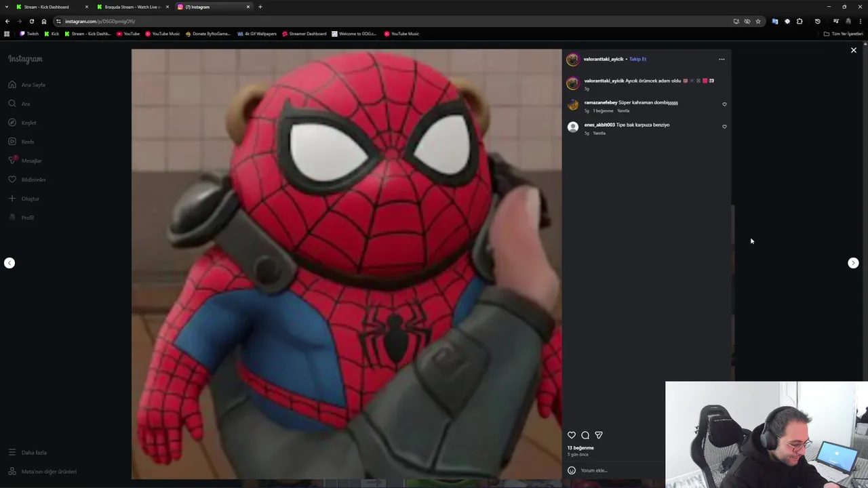This screenshot has width=868, height=488.
Task: View '1 beğenme' on ramazanefebey's comment
Action: pyautogui.click(x=603, y=110)
